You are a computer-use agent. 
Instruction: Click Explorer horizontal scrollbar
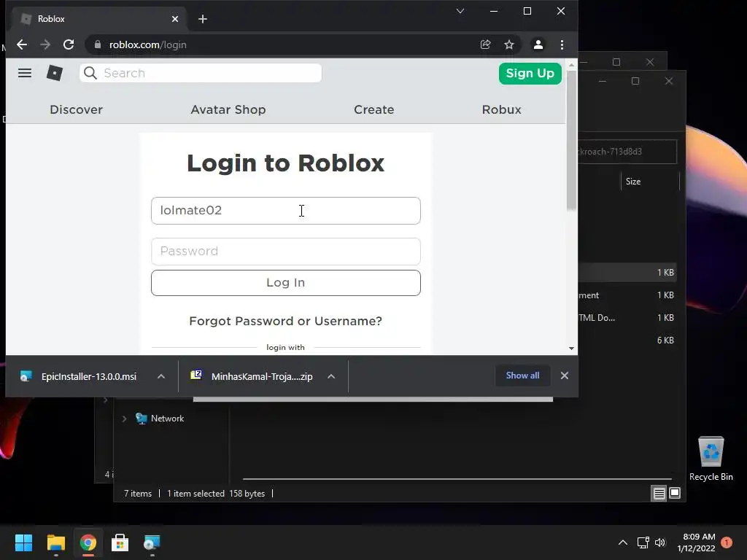(457, 478)
